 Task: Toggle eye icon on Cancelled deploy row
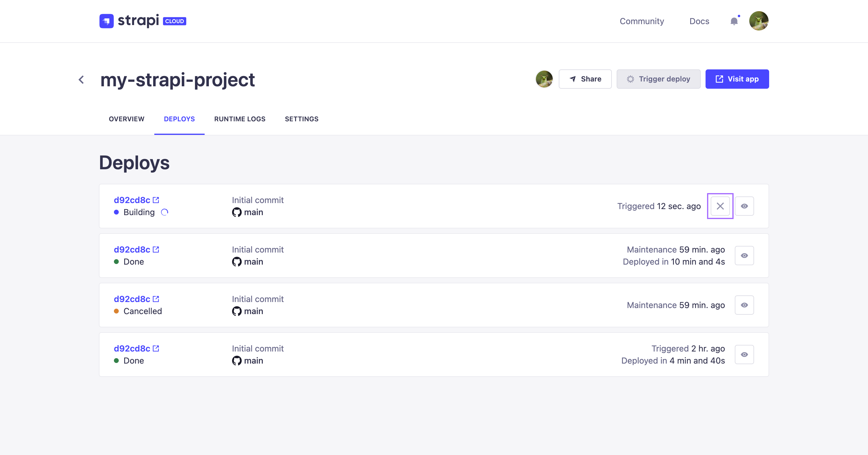[x=744, y=304]
